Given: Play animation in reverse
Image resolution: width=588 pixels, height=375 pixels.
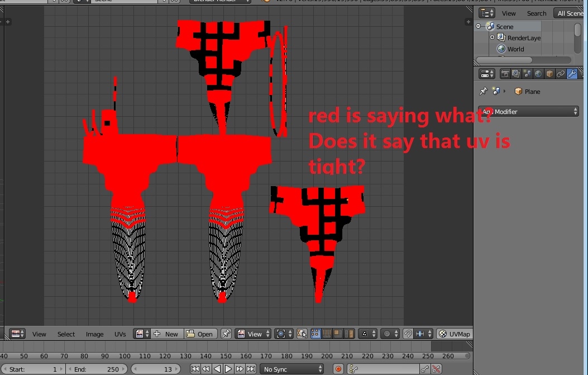Looking at the screenshot, I should tap(217, 369).
